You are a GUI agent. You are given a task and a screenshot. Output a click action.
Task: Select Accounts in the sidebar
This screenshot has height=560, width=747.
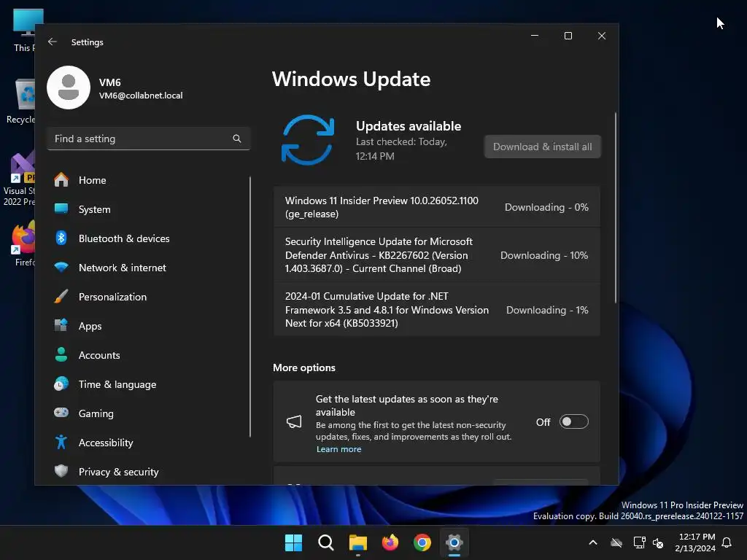click(x=149, y=355)
